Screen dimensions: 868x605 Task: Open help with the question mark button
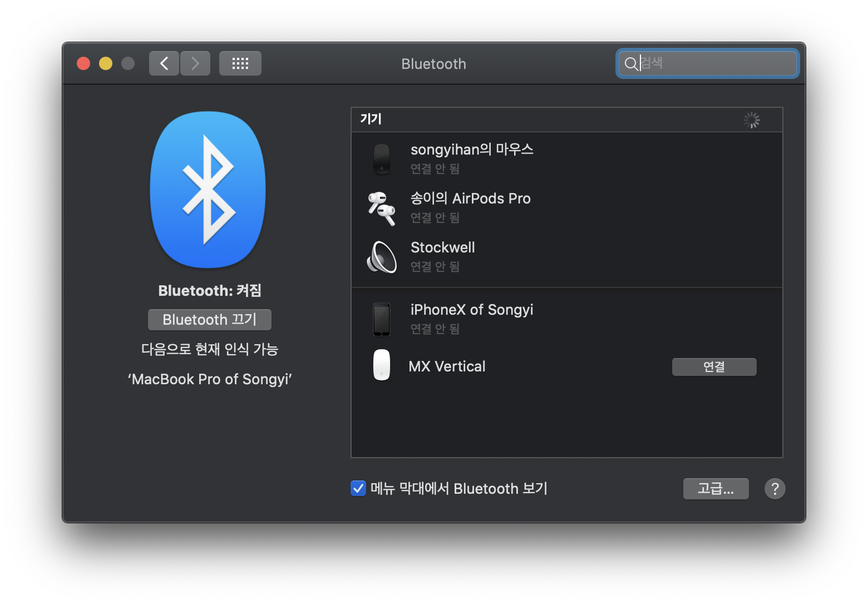click(775, 489)
